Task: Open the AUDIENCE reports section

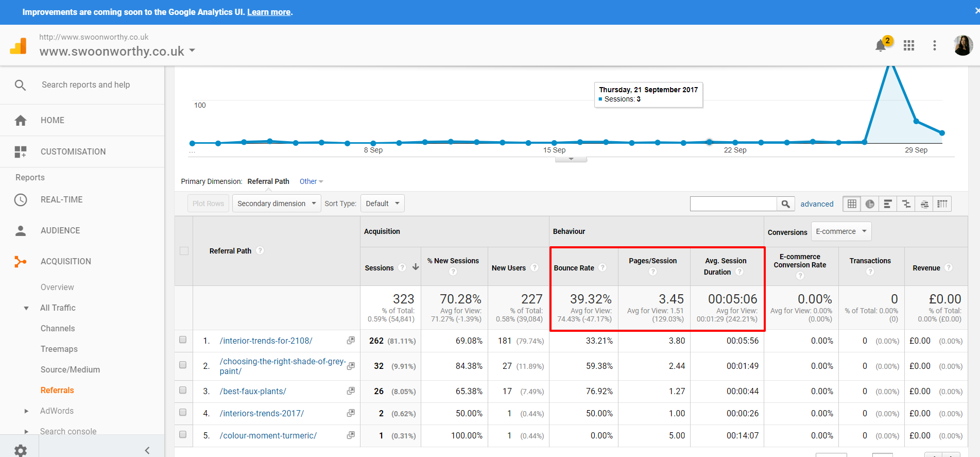Action: pyautogui.click(x=60, y=230)
